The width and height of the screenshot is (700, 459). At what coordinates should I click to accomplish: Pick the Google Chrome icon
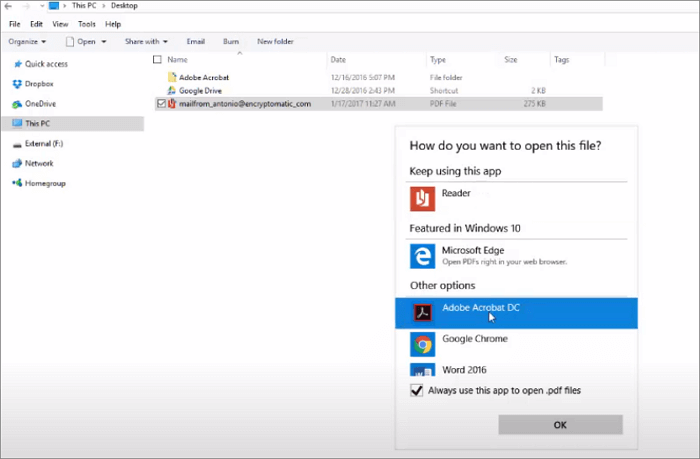coord(422,344)
